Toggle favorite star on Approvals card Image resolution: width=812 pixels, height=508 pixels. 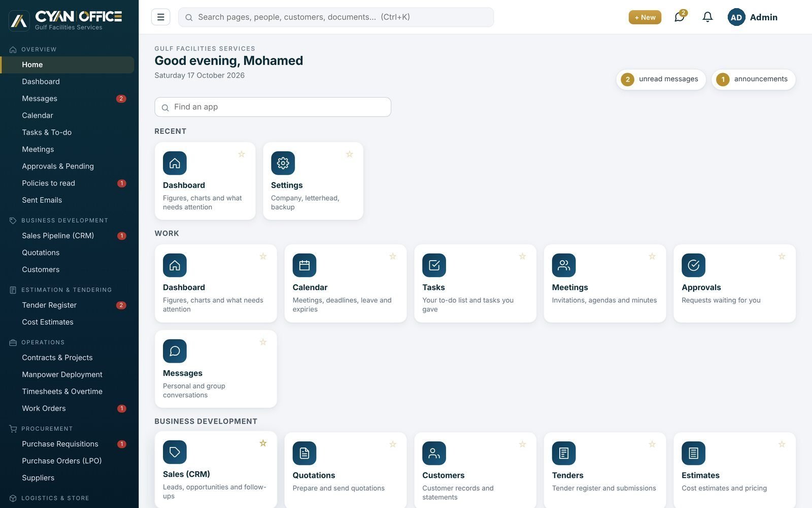click(x=782, y=256)
